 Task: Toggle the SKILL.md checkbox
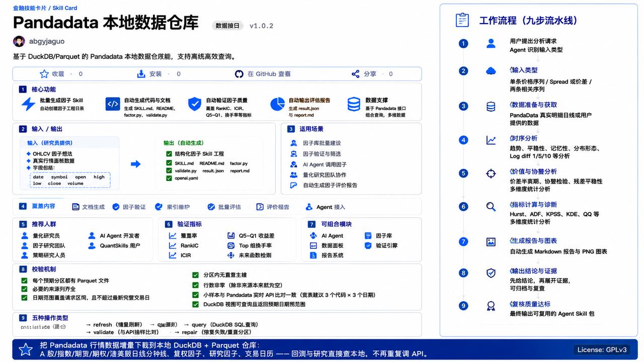[169, 163]
